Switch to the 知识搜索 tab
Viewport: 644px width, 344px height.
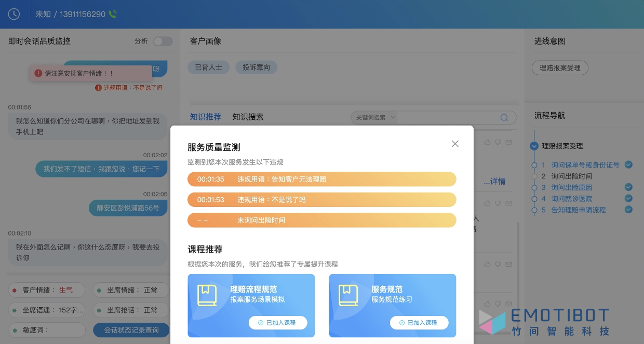(248, 117)
